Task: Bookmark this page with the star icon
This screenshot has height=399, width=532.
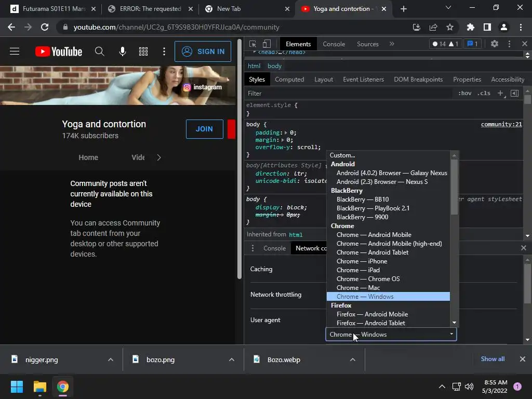Action: click(x=450, y=27)
